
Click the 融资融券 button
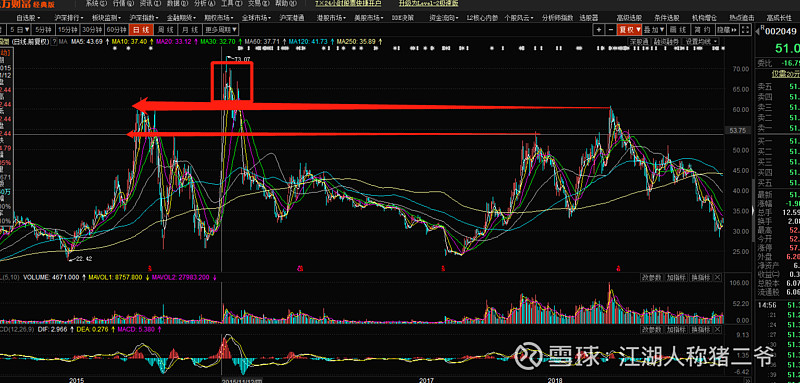666,41
